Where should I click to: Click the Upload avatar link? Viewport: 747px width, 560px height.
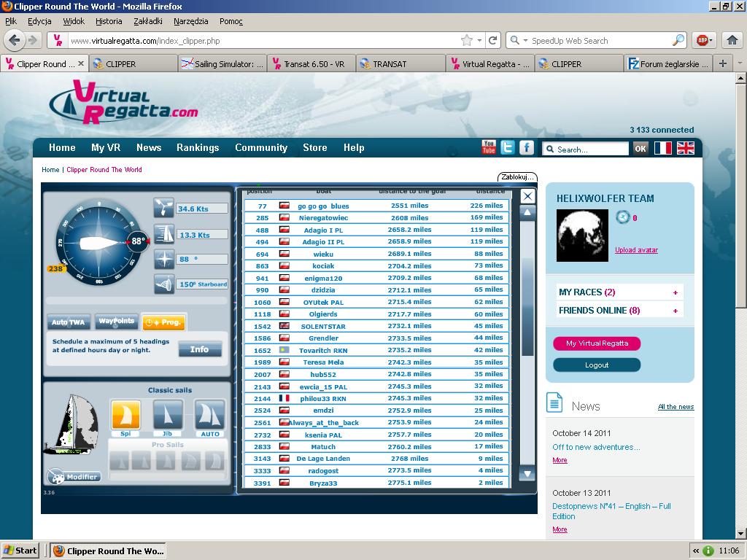pyautogui.click(x=636, y=250)
